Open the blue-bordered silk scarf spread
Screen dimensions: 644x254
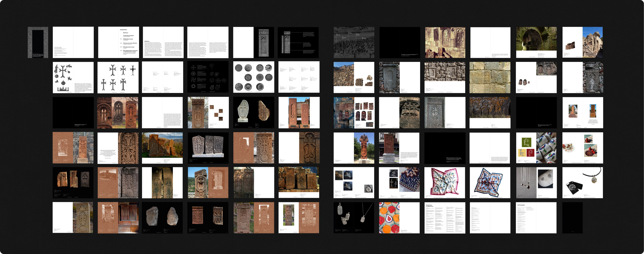tap(490, 183)
